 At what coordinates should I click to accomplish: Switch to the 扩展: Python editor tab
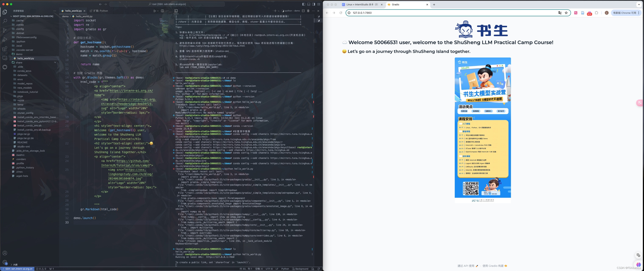tap(100, 11)
